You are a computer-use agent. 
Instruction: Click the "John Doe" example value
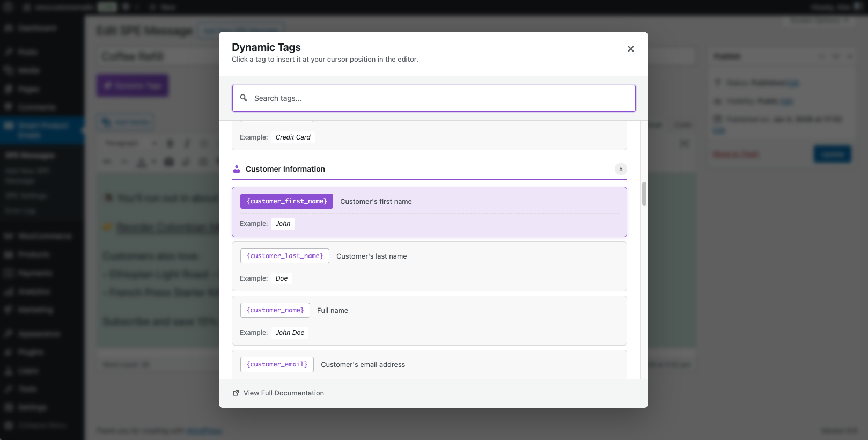click(290, 333)
